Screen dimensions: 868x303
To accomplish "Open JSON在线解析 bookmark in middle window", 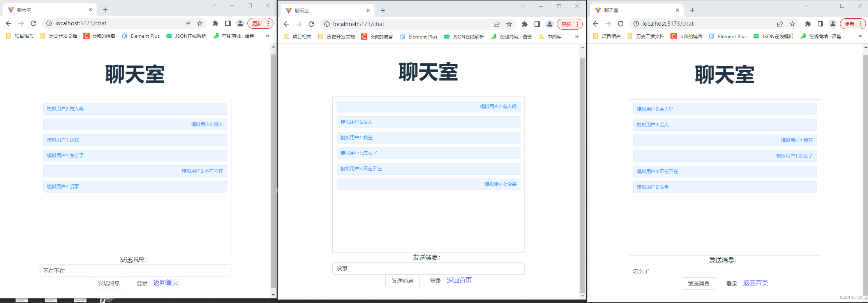I will (x=464, y=37).
